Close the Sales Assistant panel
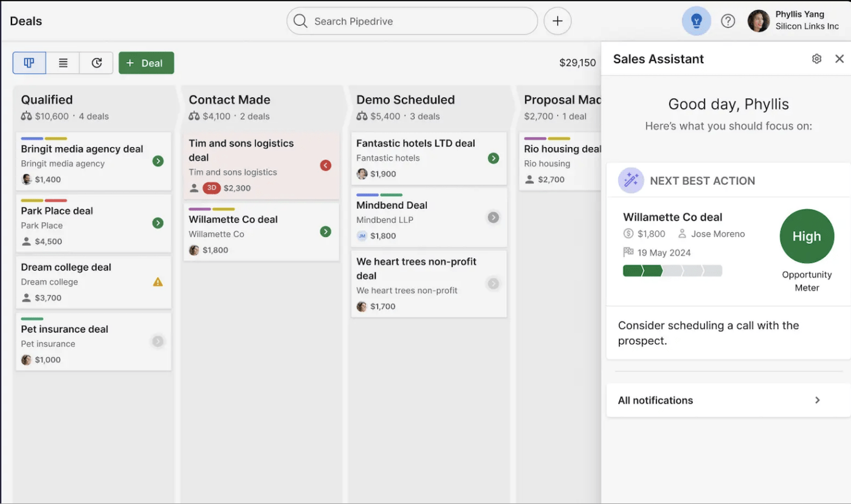The height and width of the screenshot is (504, 851). tap(839, 59)
